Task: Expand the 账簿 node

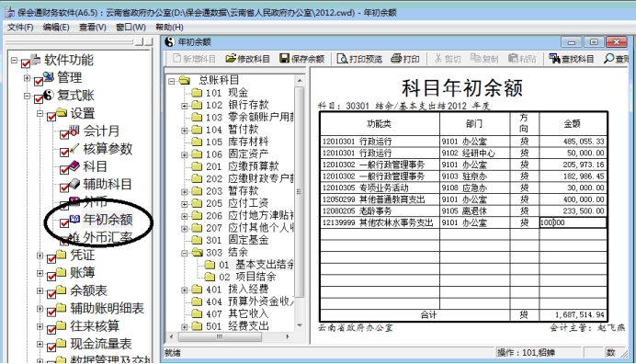Action: pos(40,273)
